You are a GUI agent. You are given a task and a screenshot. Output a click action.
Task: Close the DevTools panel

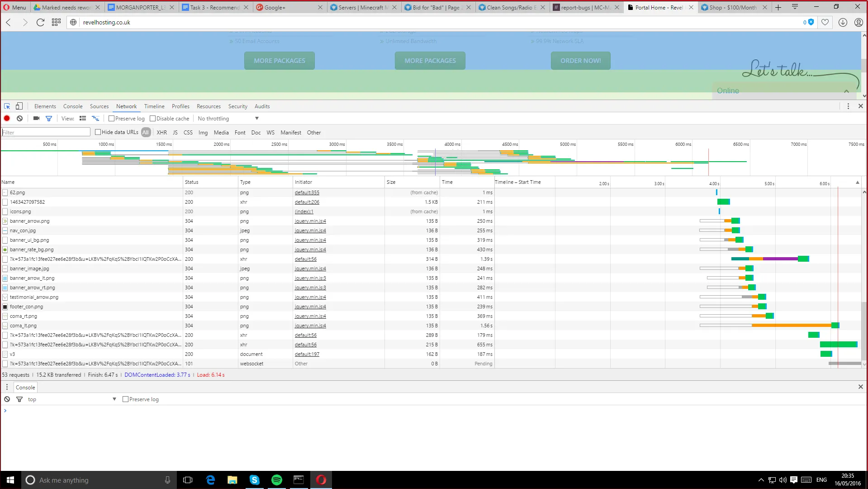point(861,106)
